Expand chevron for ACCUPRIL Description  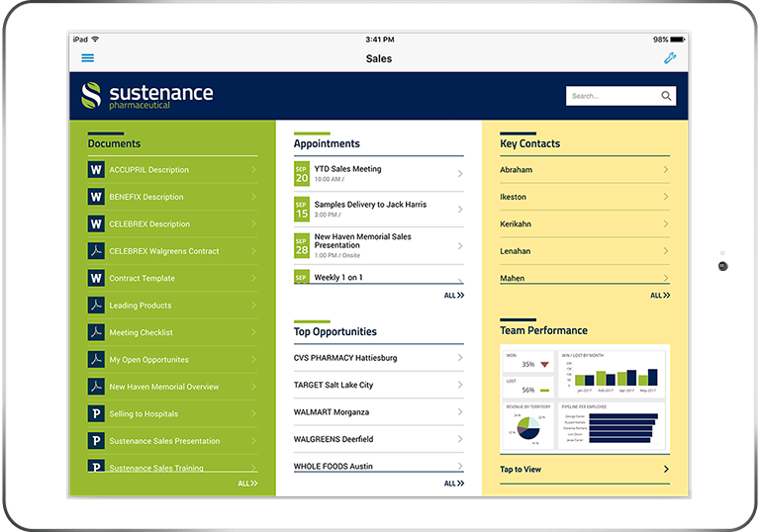[253, 169]
